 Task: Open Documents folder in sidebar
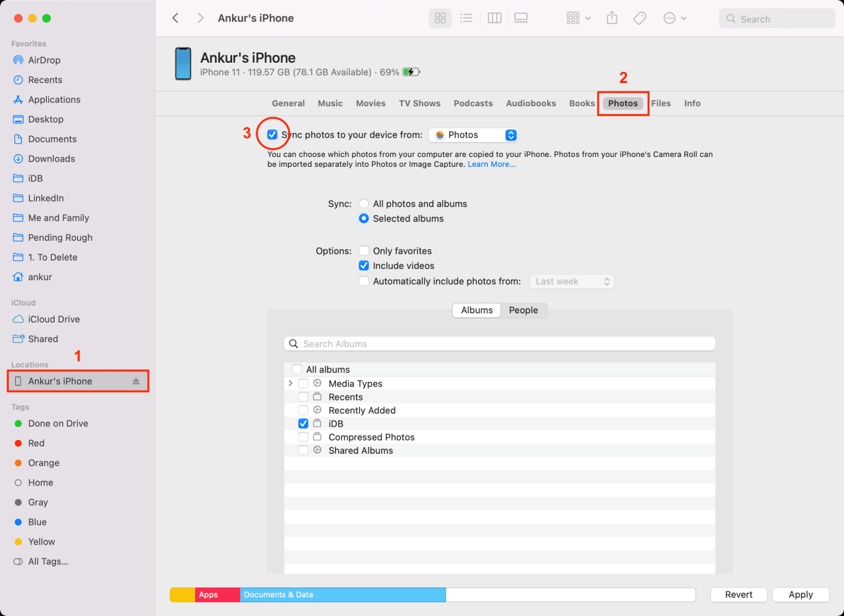[x=52, y=139]
